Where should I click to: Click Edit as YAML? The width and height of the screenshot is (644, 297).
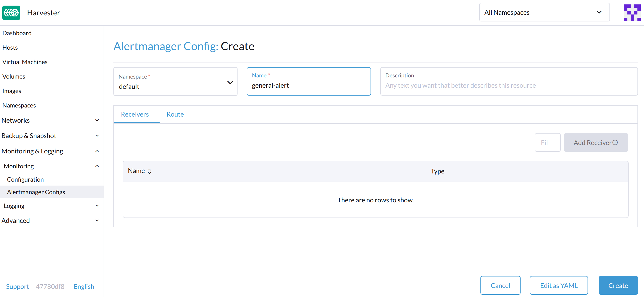point(559,285)
